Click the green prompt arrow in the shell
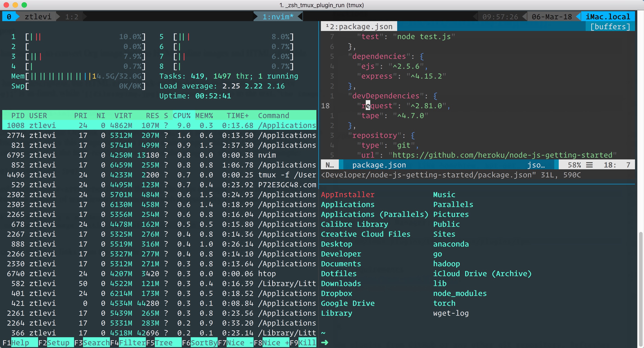Screen dimensions: 644x348 point(324,342)
